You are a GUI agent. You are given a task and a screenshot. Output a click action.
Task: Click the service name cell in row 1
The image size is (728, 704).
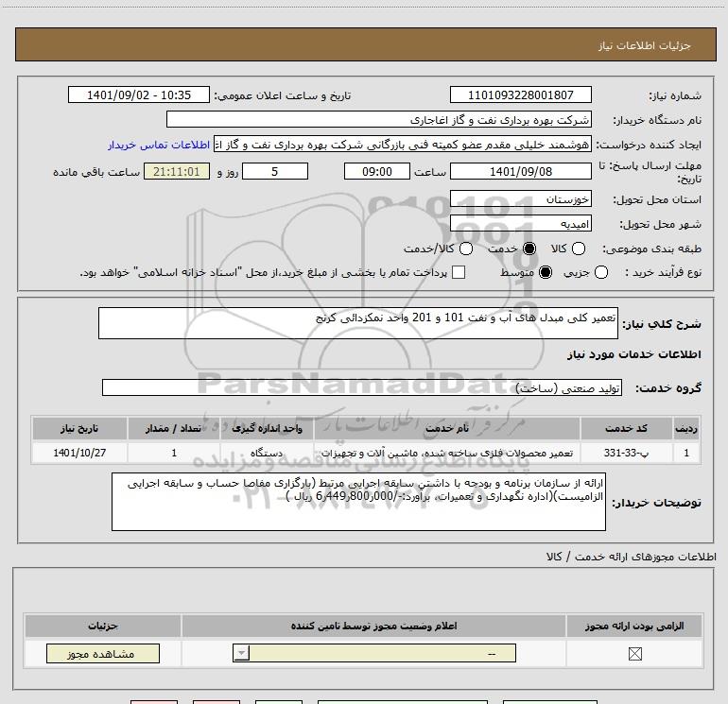click(447, 453)
